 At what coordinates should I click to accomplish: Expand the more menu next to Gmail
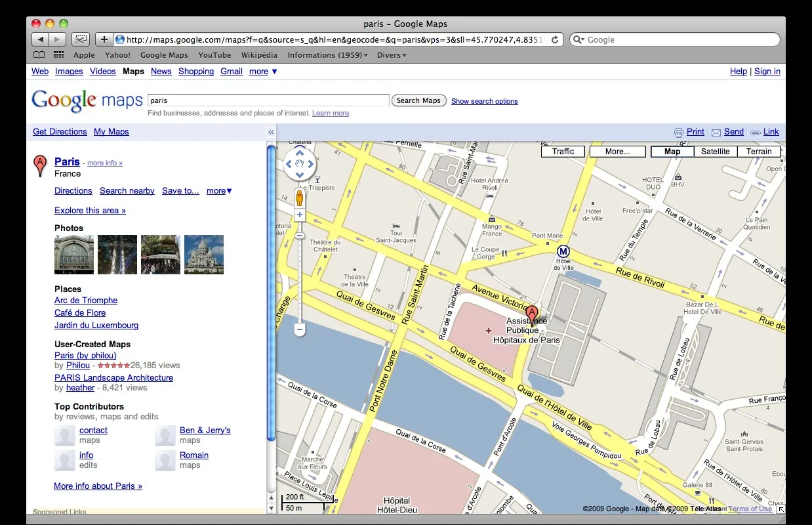tap(263, 72)
